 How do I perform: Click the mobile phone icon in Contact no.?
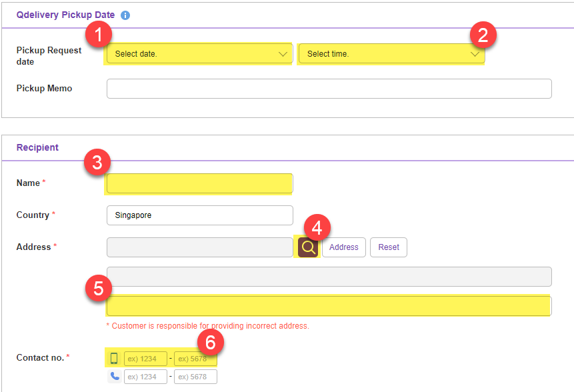point(114,358)
